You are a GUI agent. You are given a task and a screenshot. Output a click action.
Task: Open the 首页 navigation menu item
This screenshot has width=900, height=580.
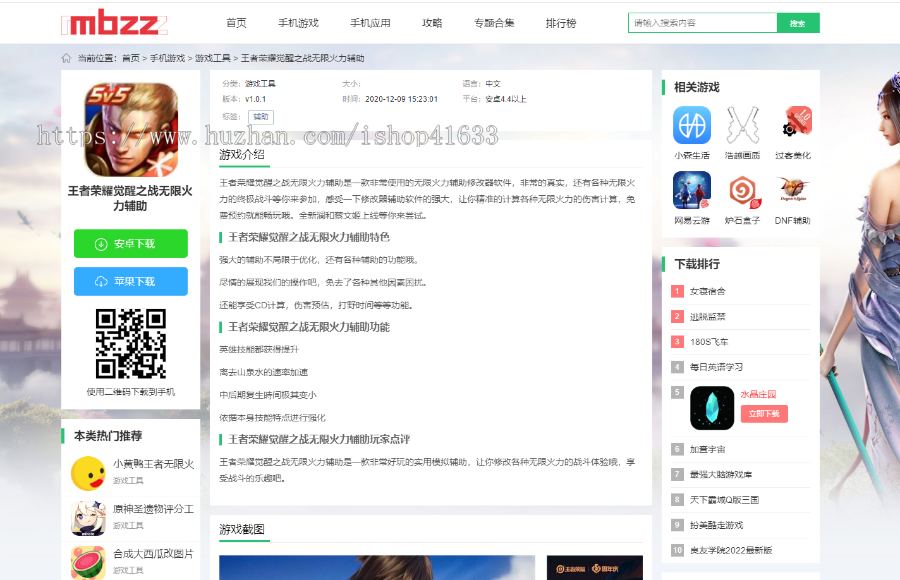(x=236, y=23)
